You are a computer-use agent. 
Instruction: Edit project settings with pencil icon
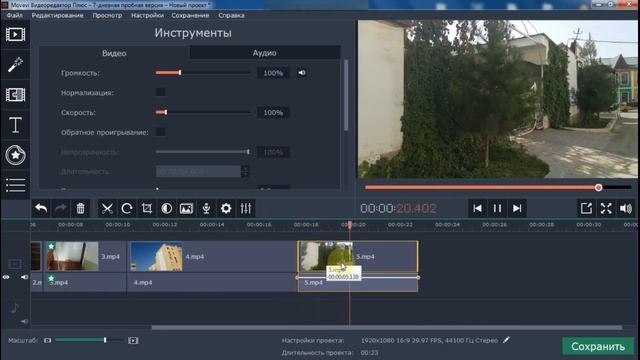point(507,340)
